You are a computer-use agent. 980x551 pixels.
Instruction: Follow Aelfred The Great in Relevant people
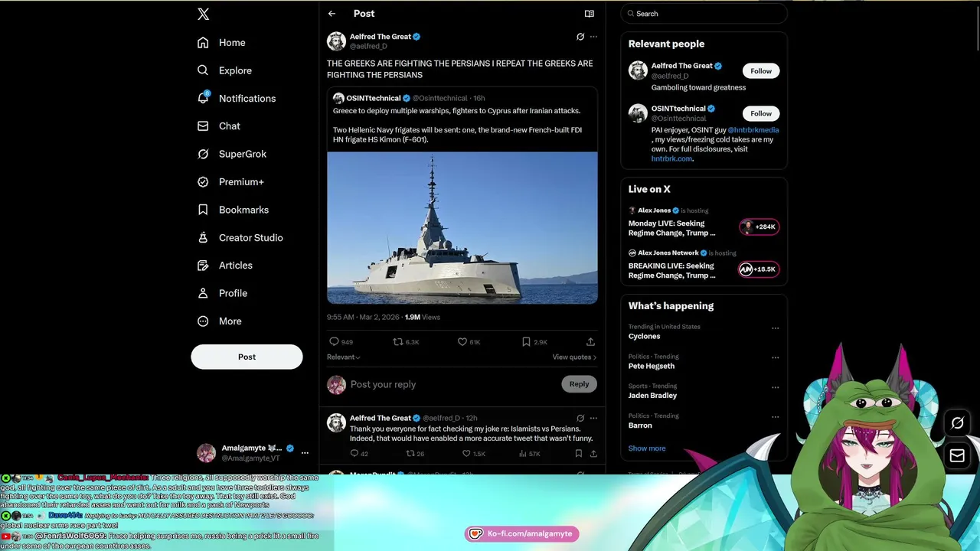[761, 71]
